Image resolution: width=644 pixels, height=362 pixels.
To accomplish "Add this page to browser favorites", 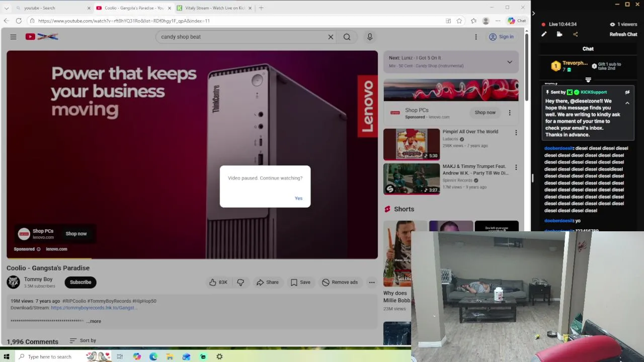I will point(459,21).
